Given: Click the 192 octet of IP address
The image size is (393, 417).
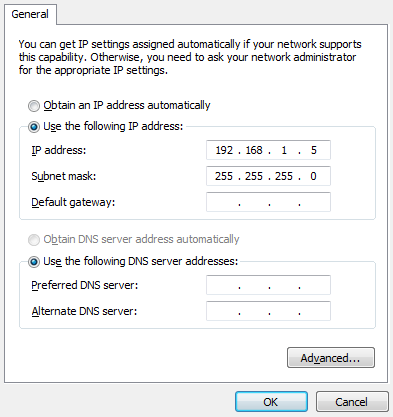Looking at the screenshot, I should tap(224, 150).
